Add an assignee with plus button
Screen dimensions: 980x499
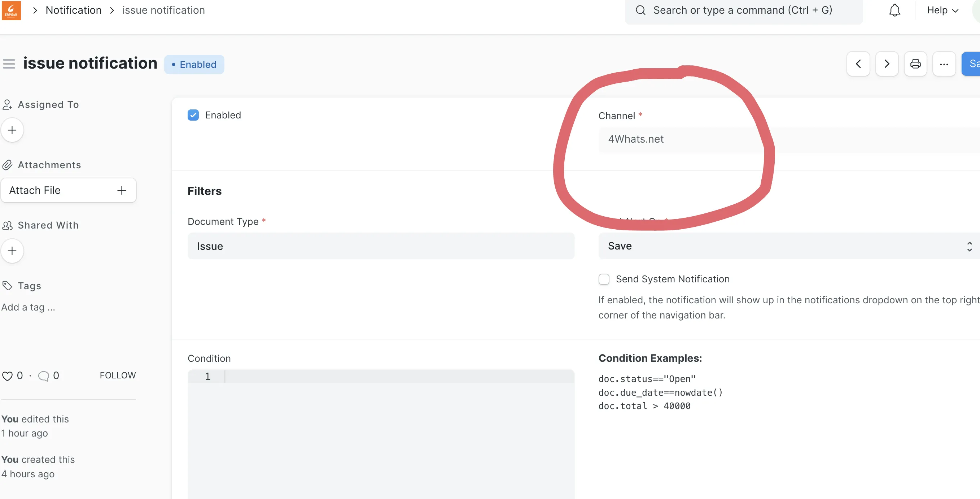12,130
